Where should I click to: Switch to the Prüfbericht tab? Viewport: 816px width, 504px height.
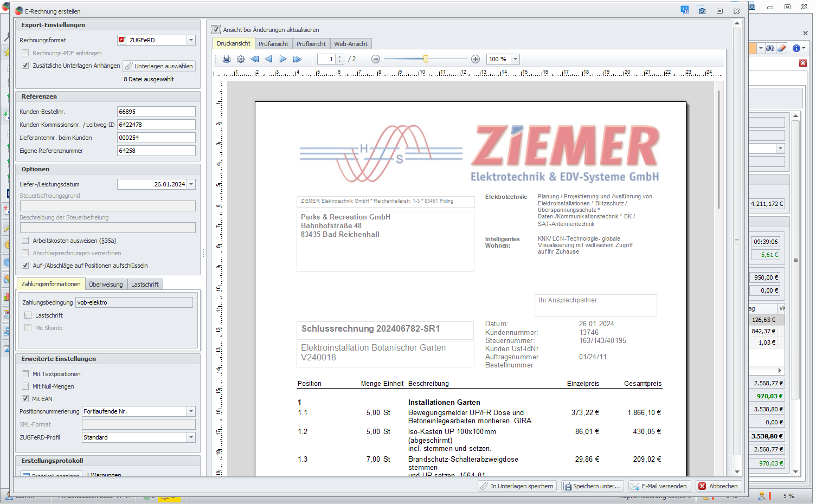(x=311, y=44)
